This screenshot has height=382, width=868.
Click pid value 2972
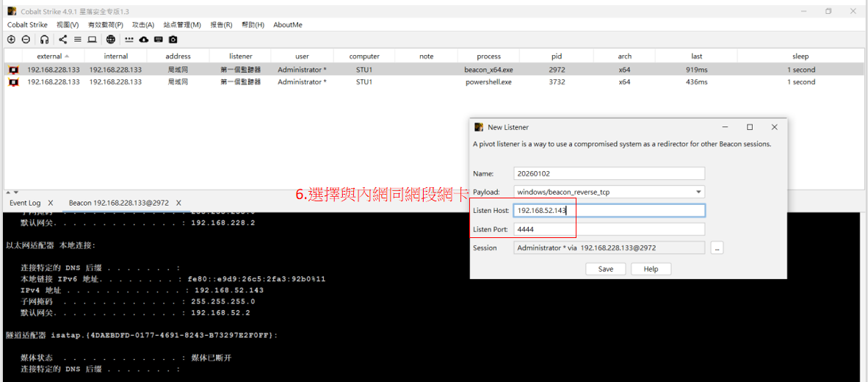click(557, 70)
